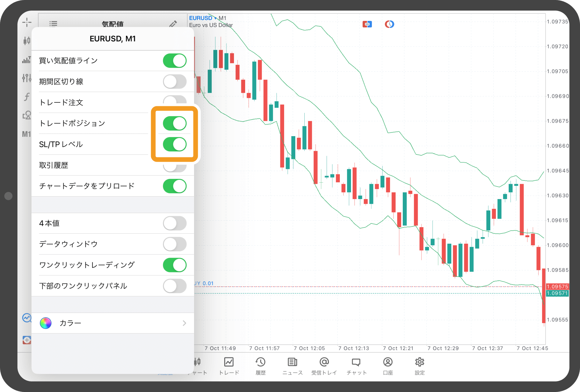Toggle 買い気配値ライン switch off
The width and height of the screenshot is (580, 392).
coord(174,61)
